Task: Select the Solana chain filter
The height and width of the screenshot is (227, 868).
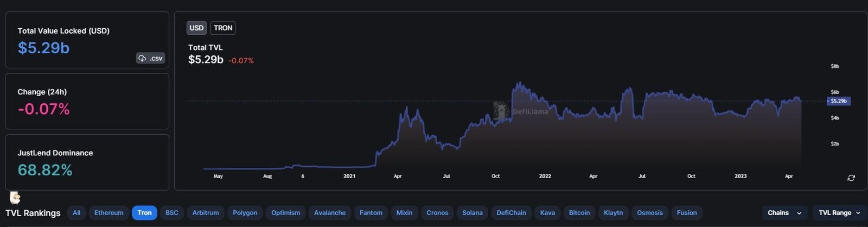Action: point(473,213)
